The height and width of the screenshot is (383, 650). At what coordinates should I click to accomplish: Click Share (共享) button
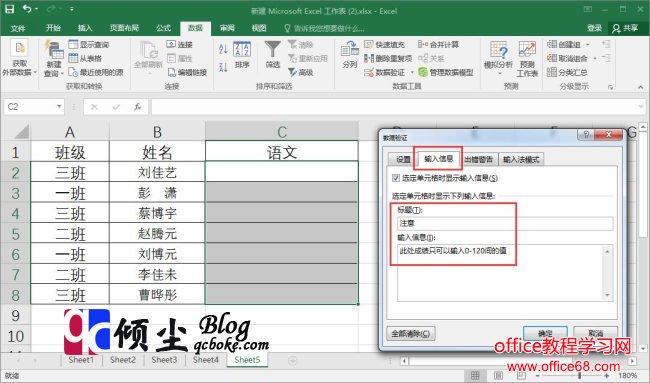pos(626,28)
